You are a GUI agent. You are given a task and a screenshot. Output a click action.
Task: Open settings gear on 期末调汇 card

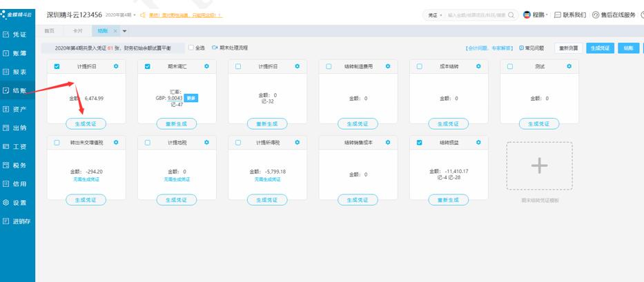[x=206, y=66]
